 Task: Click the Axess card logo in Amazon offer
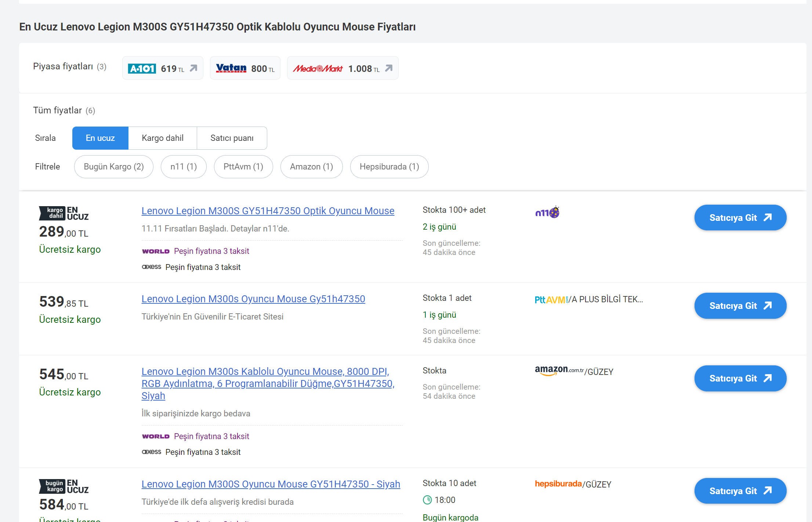pyautogui.click(x=151, y=452)
